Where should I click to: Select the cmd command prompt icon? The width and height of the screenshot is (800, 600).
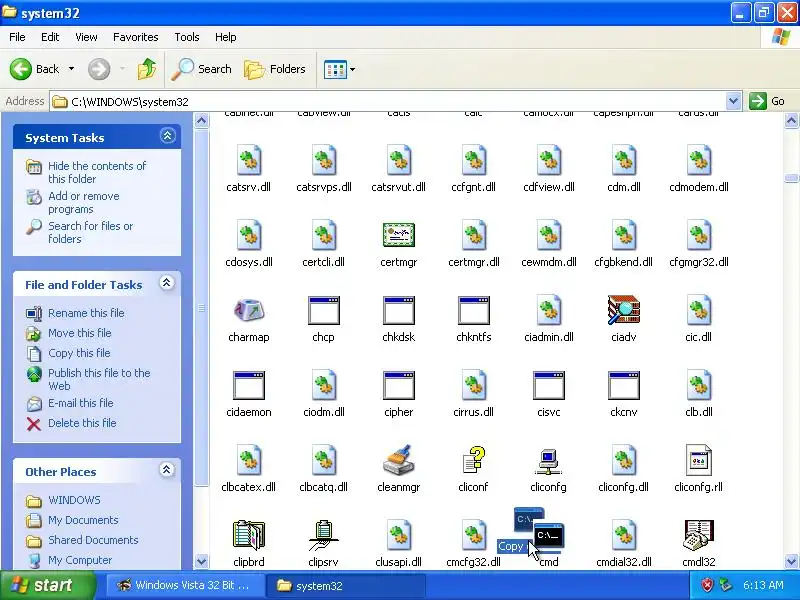coord(548,537)
